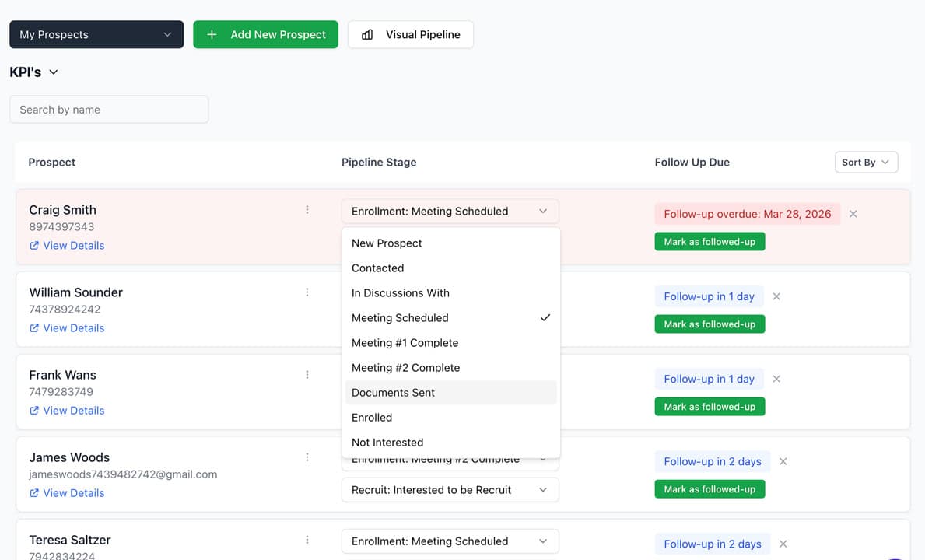This screenshot has height=560, width=925.
Task: Collapse the KPI's section chevron
Action: tap(54, 72)
